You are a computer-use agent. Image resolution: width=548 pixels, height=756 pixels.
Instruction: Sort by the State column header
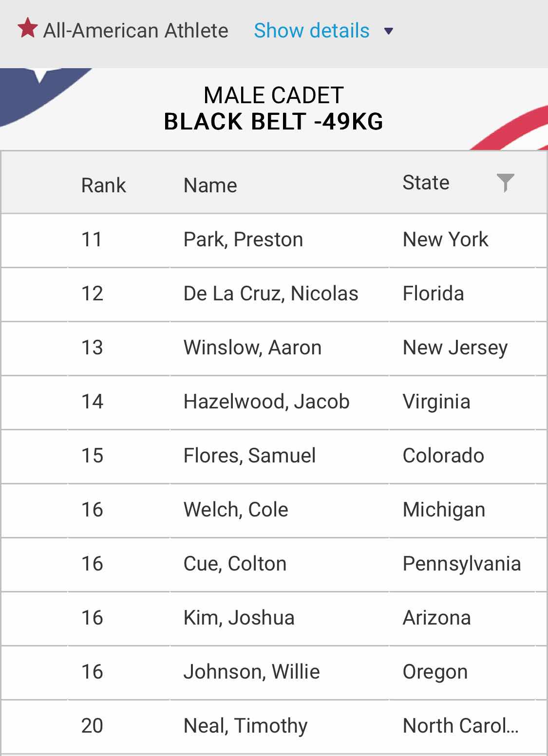pyautogui.click(x=426, y=183)
